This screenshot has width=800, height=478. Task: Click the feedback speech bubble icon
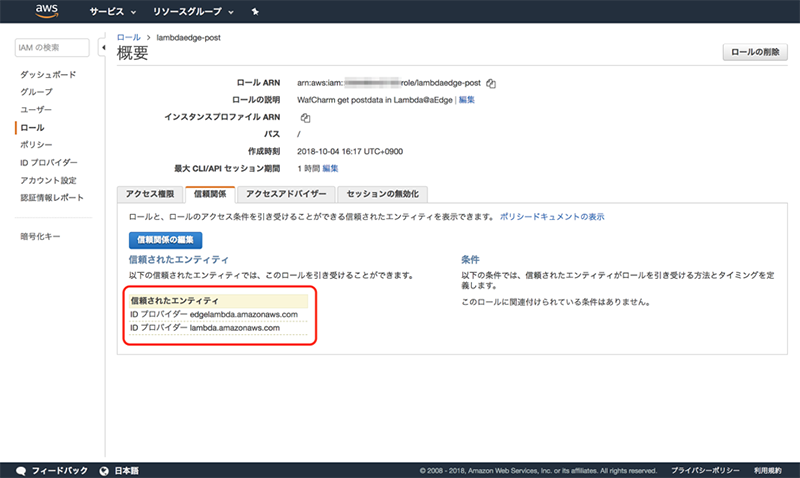coord(21,470)
